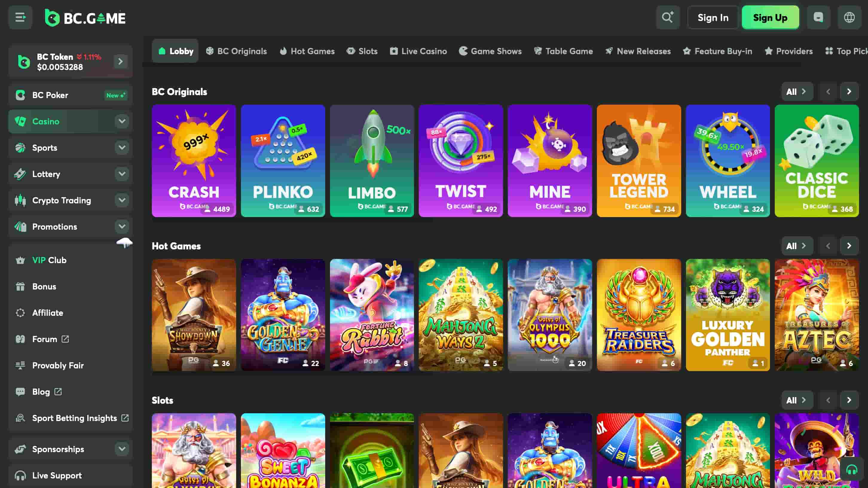The width and height of the screenshot is (868, 488).
Task: Expand the Sponsorships dropdown
Action: pos(122,449)
